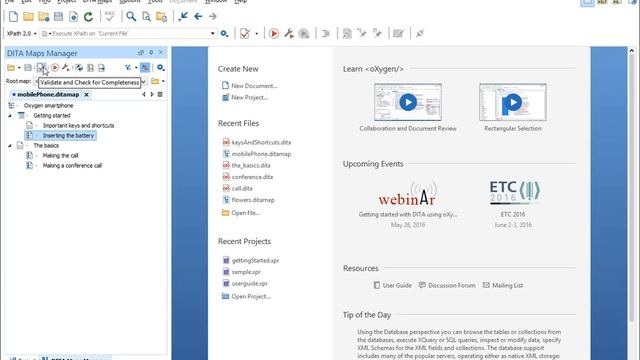Click Open Project... link
This screenshot has height=360, width=640.
tap(251, 296)
